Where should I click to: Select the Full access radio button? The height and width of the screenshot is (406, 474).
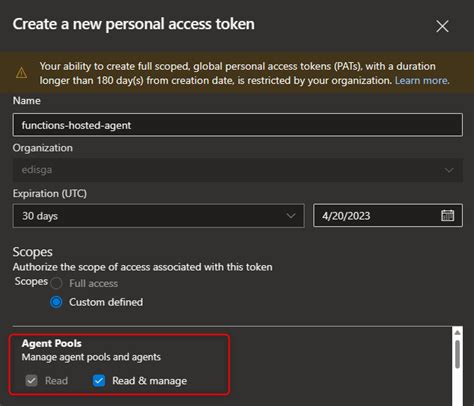tap(56, 283)
